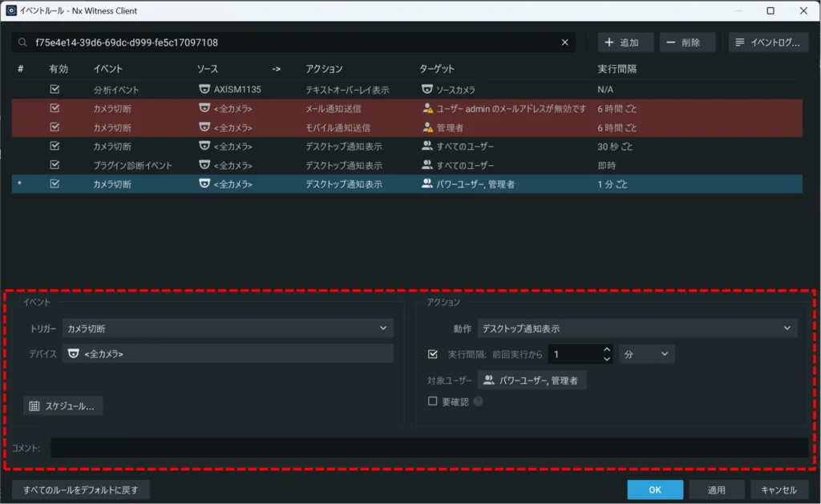Expand the 分 interval unit dropdown
This screenshot has width=821, height=504.
point(645,353)
